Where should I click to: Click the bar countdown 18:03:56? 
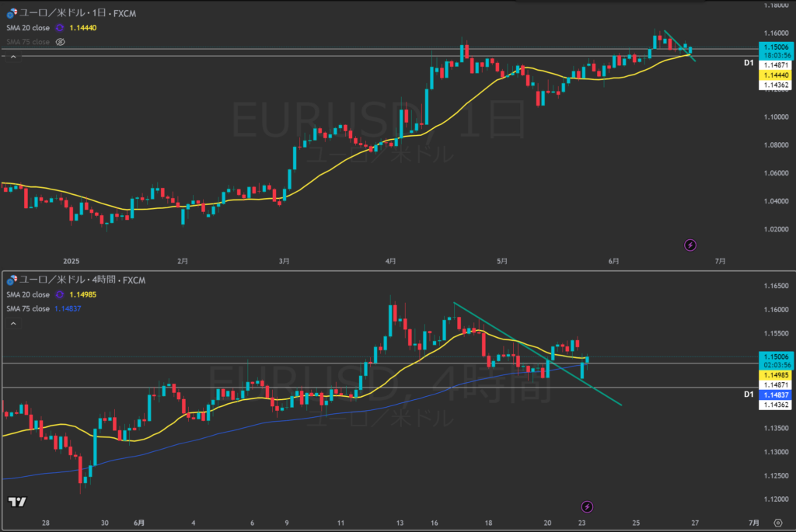776,55
